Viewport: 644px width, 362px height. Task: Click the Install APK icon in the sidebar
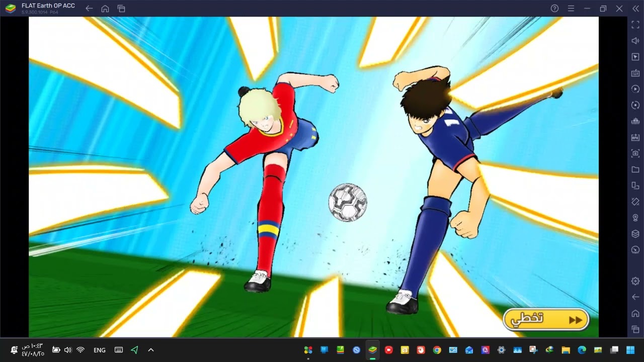(635, 137)
